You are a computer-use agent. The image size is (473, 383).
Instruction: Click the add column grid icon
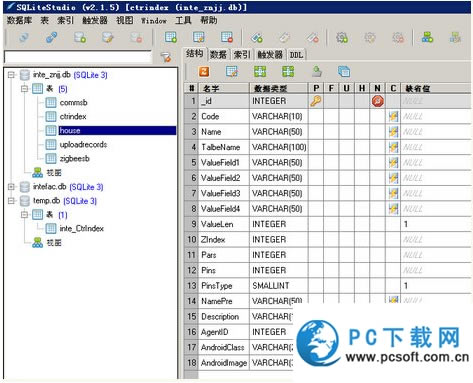pyautogui.click(x=260, y=71)
